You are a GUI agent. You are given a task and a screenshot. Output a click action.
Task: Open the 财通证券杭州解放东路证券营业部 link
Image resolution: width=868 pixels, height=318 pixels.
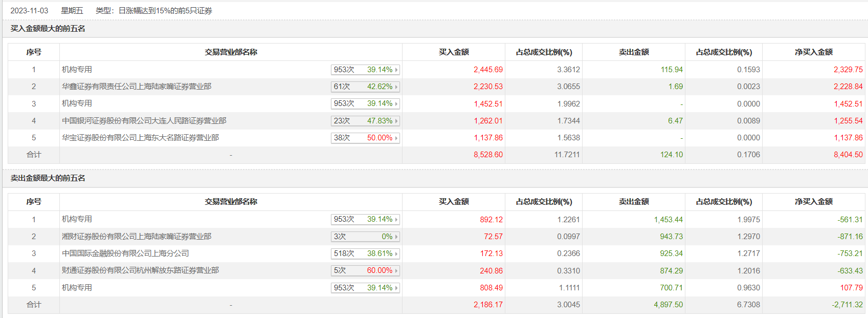(140, 270)
